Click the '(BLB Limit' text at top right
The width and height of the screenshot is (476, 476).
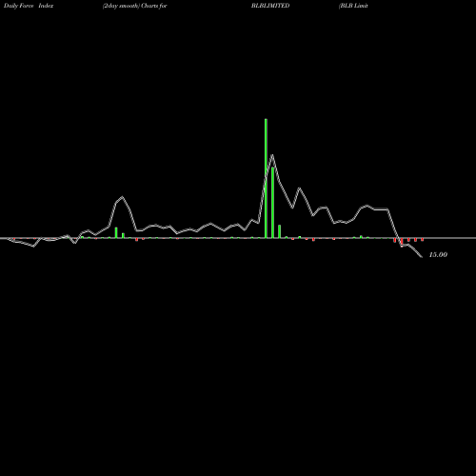353,6
